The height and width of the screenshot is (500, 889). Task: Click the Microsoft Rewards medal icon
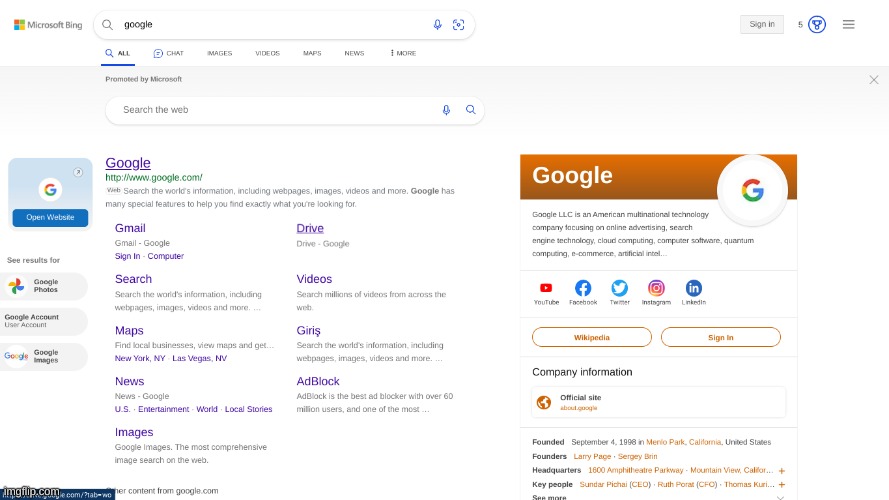point(817,24)
